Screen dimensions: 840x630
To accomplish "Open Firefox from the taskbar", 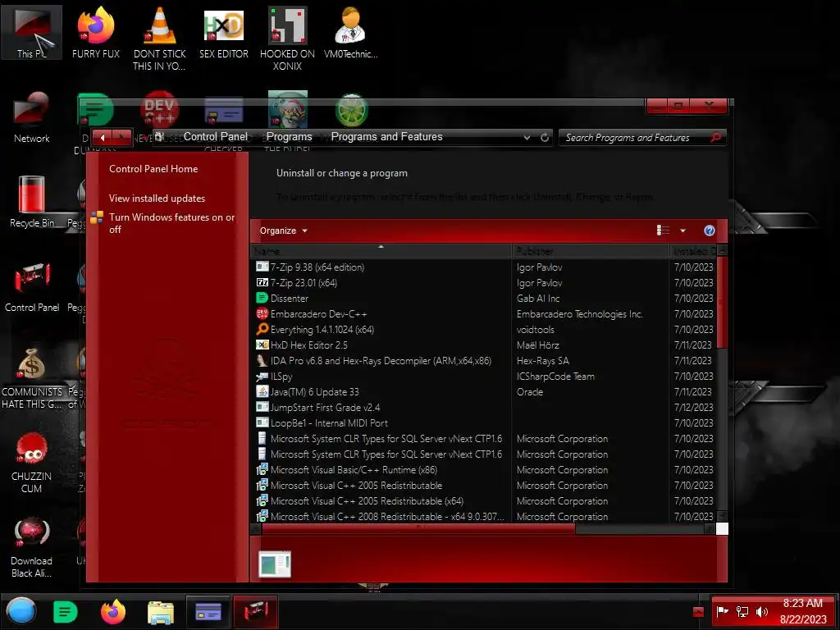I will [x=113, y=611].
